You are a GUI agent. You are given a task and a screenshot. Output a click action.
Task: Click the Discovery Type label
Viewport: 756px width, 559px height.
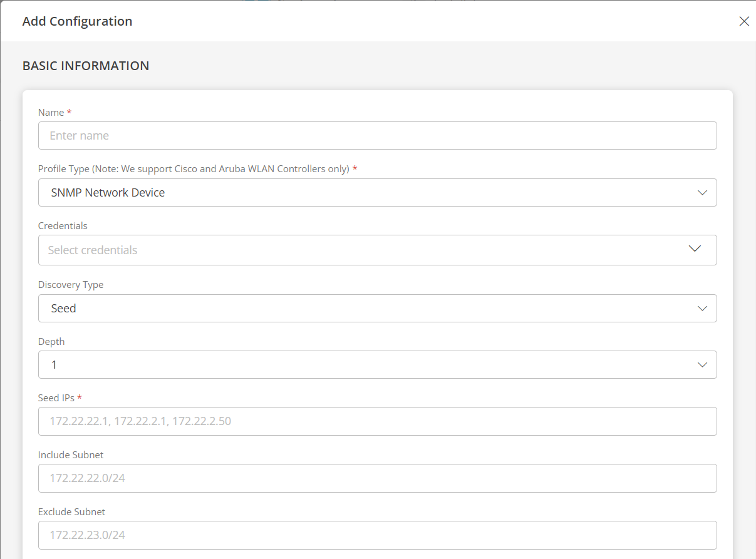(x=71, y=284)
